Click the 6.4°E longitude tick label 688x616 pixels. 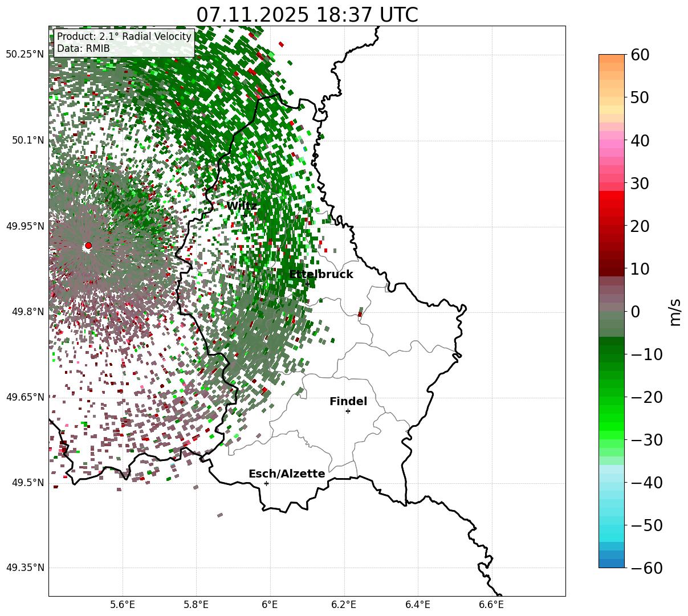(418, 605)
